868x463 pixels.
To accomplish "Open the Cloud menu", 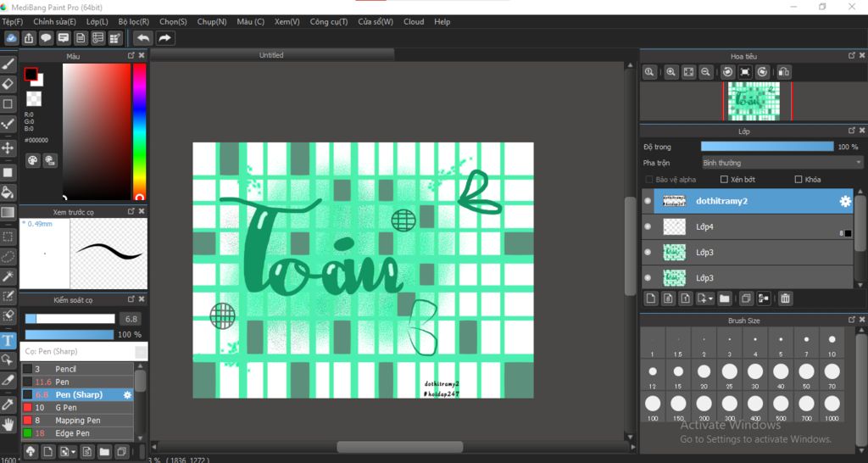I will [414, 21].
